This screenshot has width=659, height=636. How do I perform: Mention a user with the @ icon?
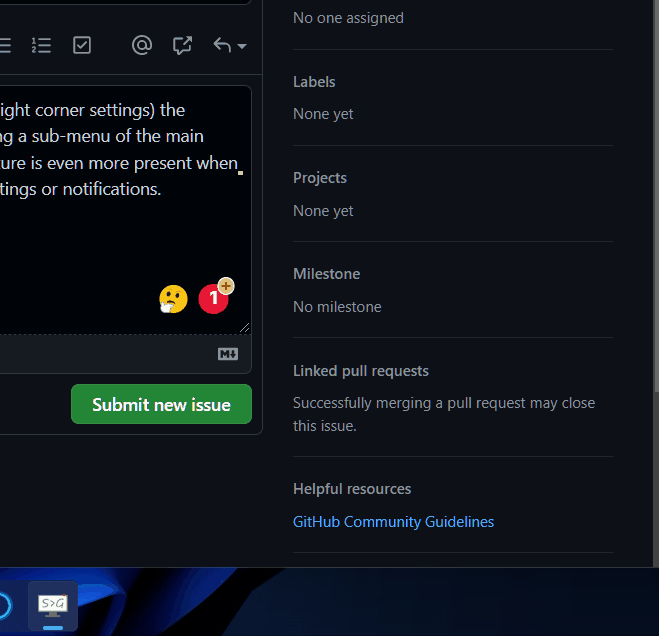coord(142,45)
